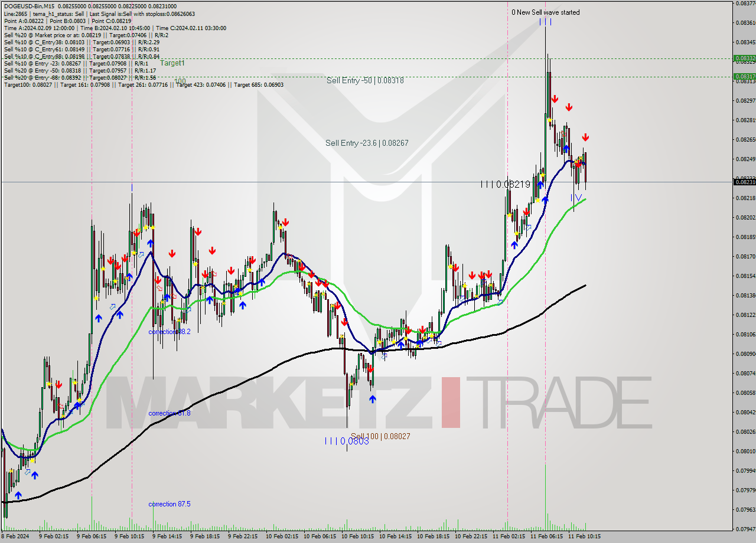Click the '11 Feb 02:15' time axis label
The image size is (756, 543).
[x=509, y=537]
